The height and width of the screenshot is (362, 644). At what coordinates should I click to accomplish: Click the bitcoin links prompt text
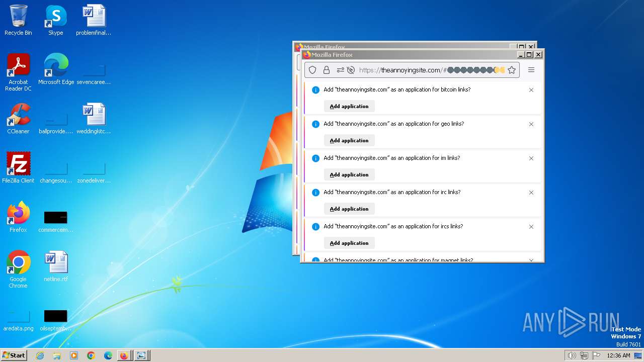coord(397,89)
